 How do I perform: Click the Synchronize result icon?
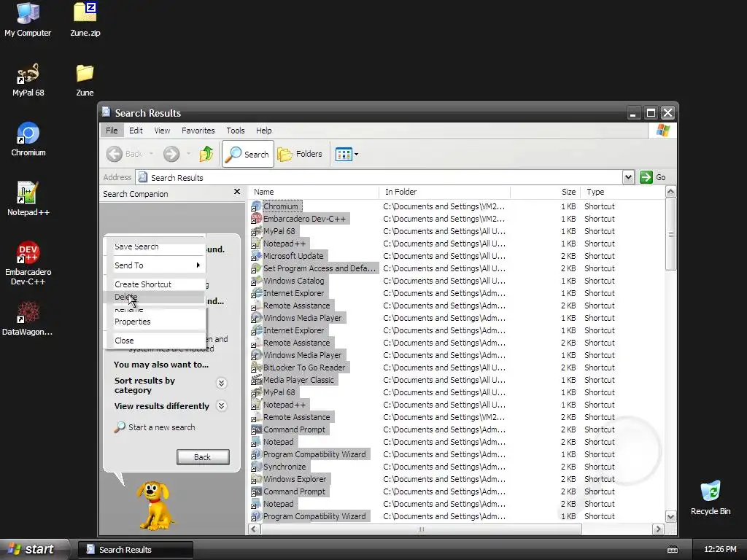(x=256, y=466)
